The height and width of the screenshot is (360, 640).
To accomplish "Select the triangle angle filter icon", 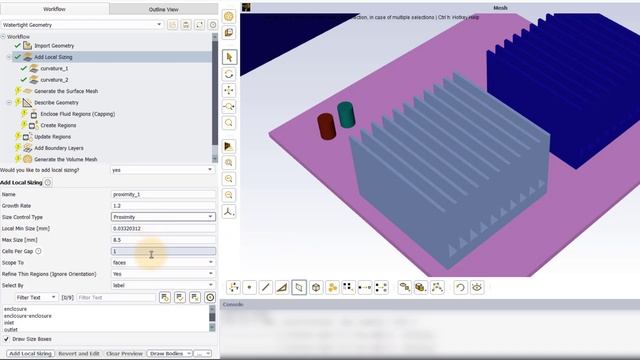I will (x=282, y=287).
